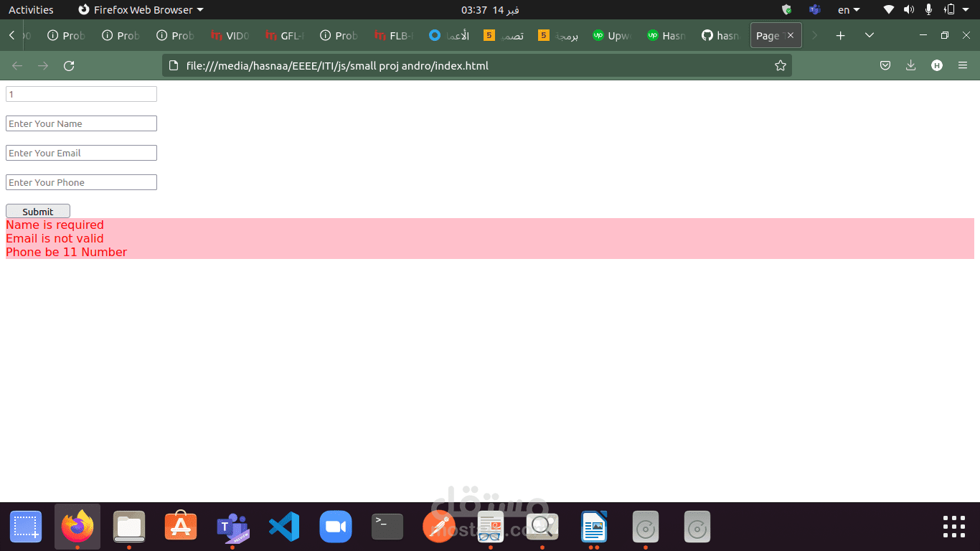Open Zoom from the dock
980x551 pixels.
tap(336, 527)
